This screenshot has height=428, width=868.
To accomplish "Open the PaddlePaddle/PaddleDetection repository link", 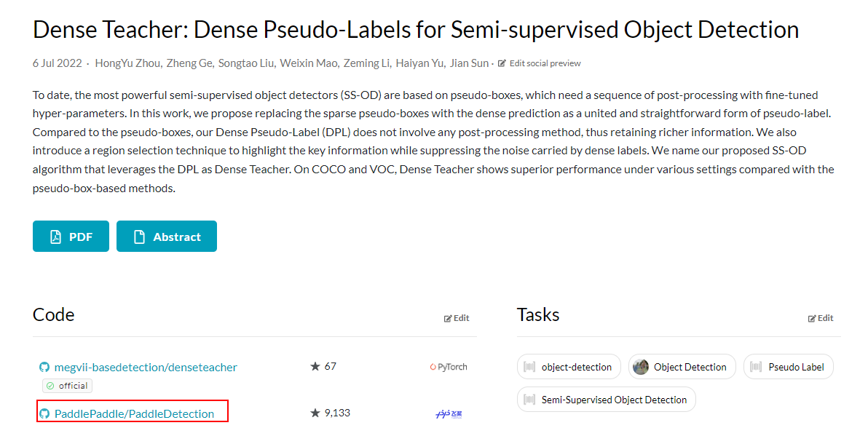I will point(134,413).
